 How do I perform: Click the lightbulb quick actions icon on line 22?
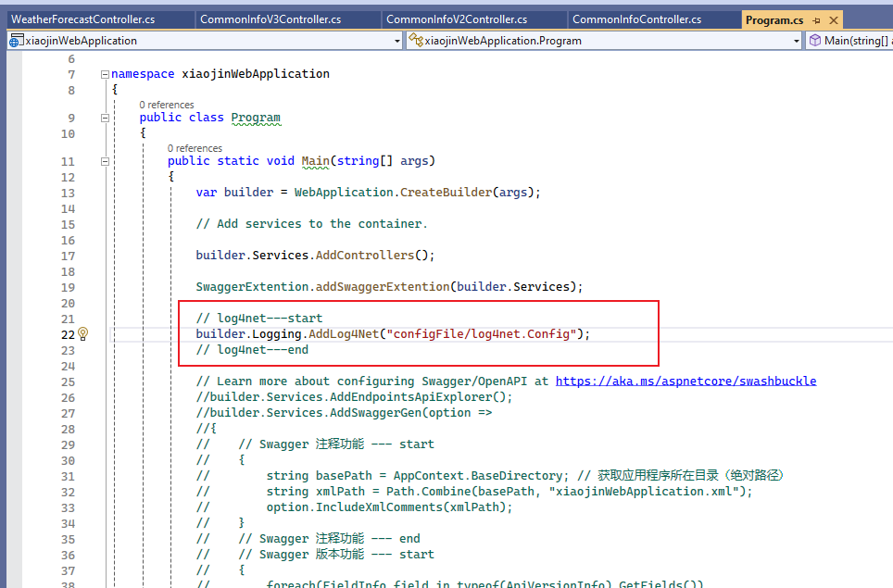click(82, 334)
